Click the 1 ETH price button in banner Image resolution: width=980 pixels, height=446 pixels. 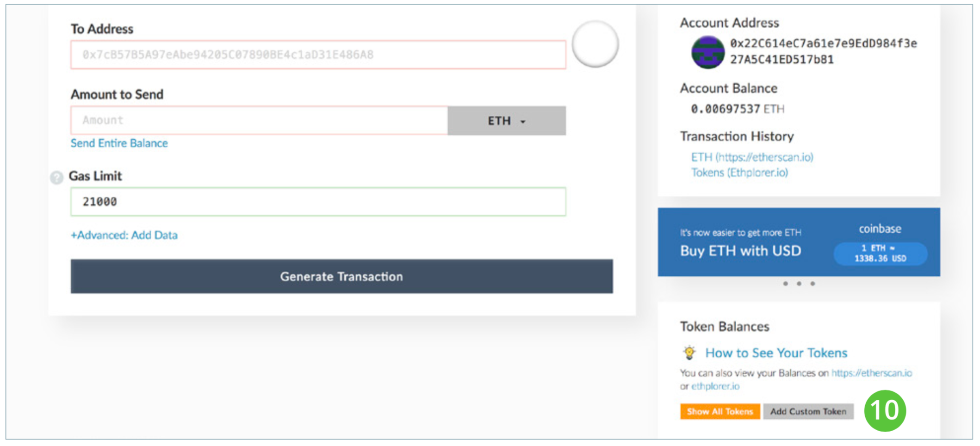880,254
